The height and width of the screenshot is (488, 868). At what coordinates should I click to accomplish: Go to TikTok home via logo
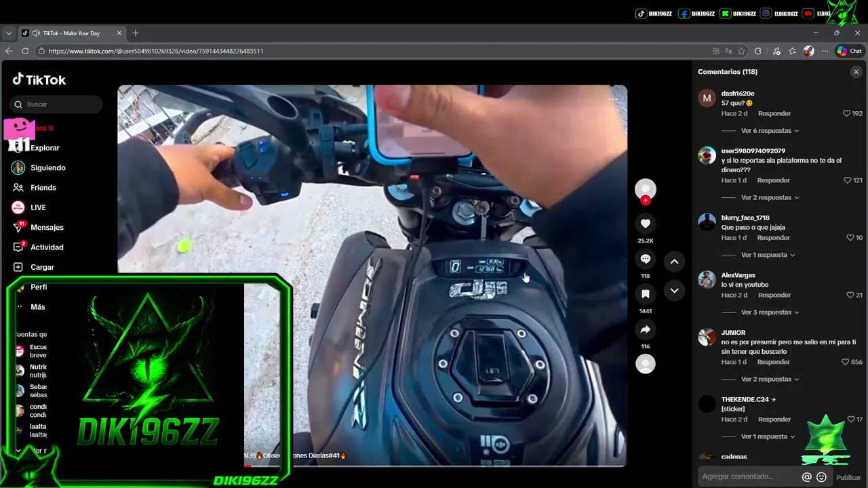coord(39,79)
